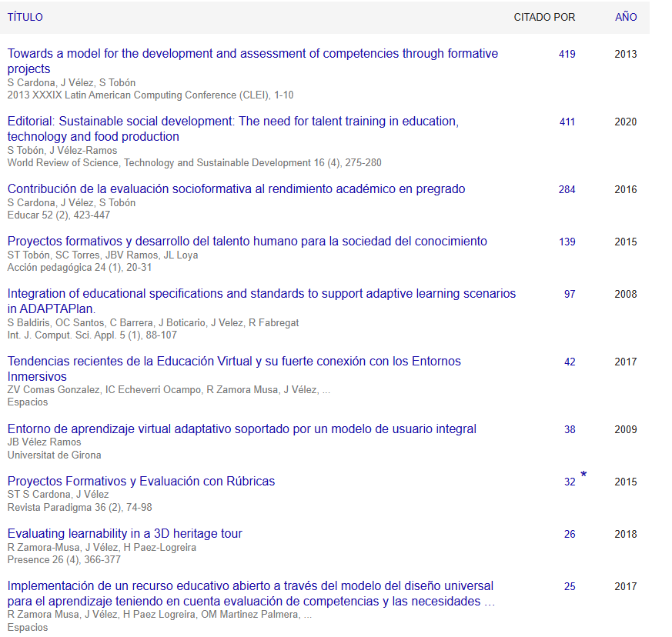Image resolution: width=672 pixels, height=637 pixels.
Task: Open ADAPTAPlan educational specifications article
Action: click(x=261, y=294)
